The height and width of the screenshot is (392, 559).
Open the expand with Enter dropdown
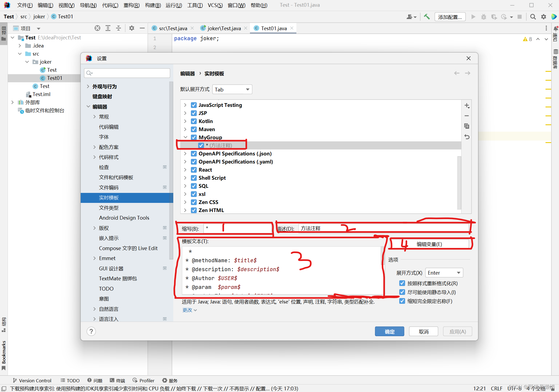point(444,273)
